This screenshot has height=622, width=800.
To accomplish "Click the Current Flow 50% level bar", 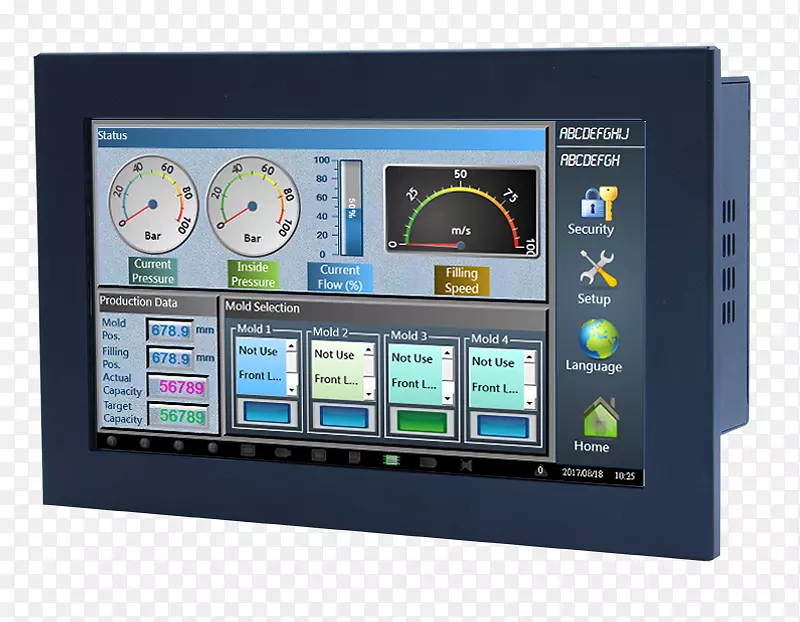I will [x=352, y=208].
